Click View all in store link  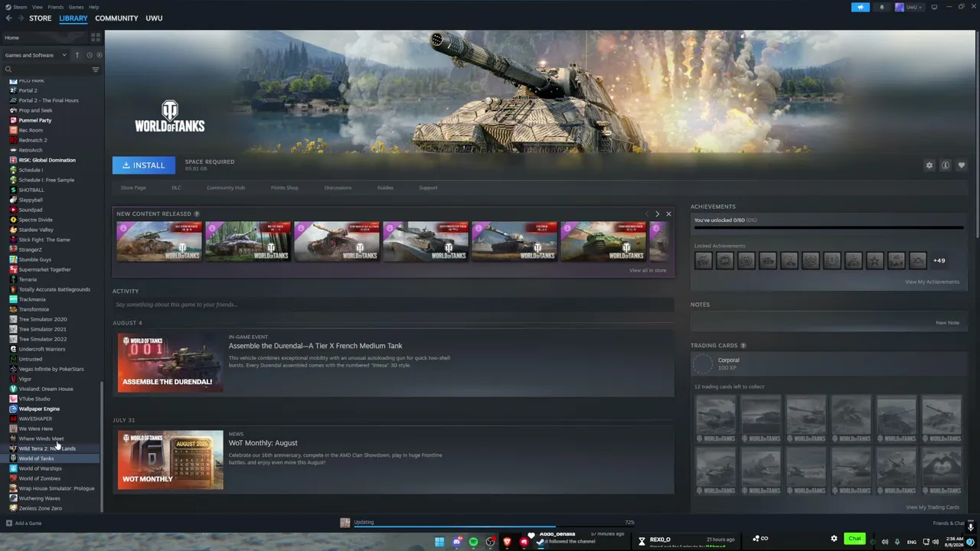click(x=648, y=270)
